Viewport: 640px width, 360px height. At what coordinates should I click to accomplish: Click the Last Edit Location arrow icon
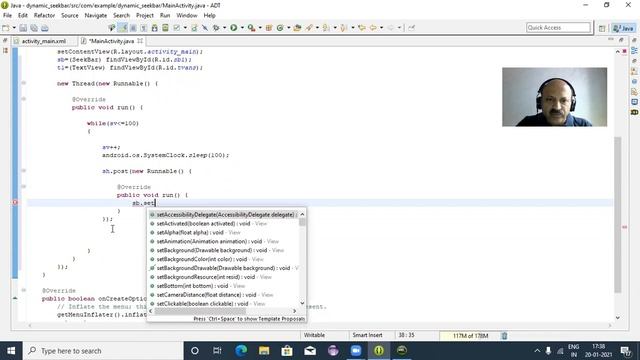[x=362, y=28]
